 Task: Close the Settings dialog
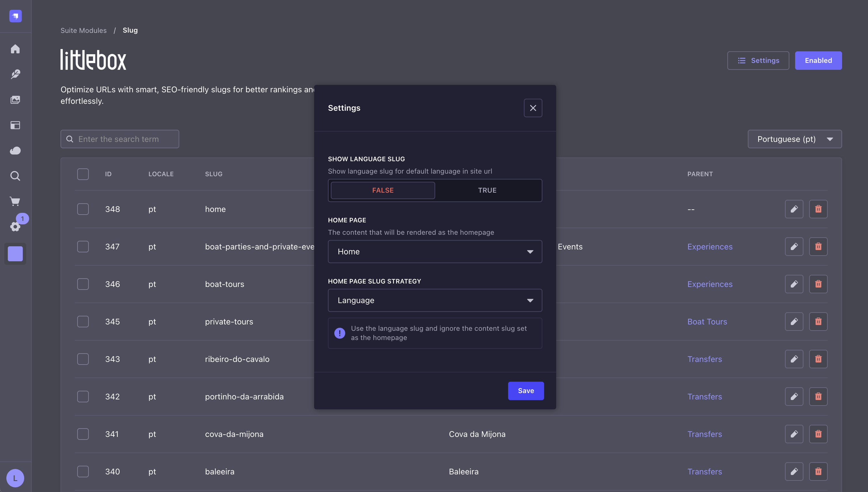[533, 108]
